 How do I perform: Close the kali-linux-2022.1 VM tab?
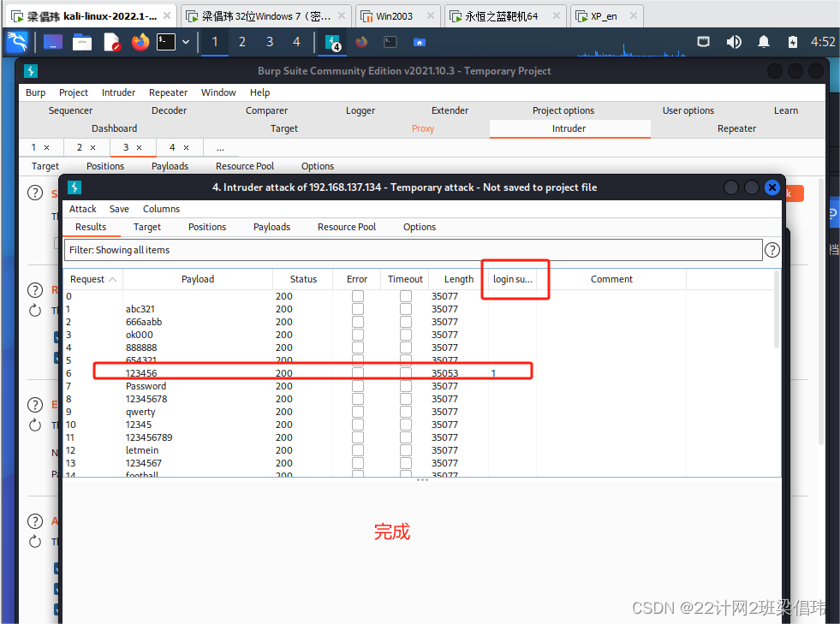(167, 15)
